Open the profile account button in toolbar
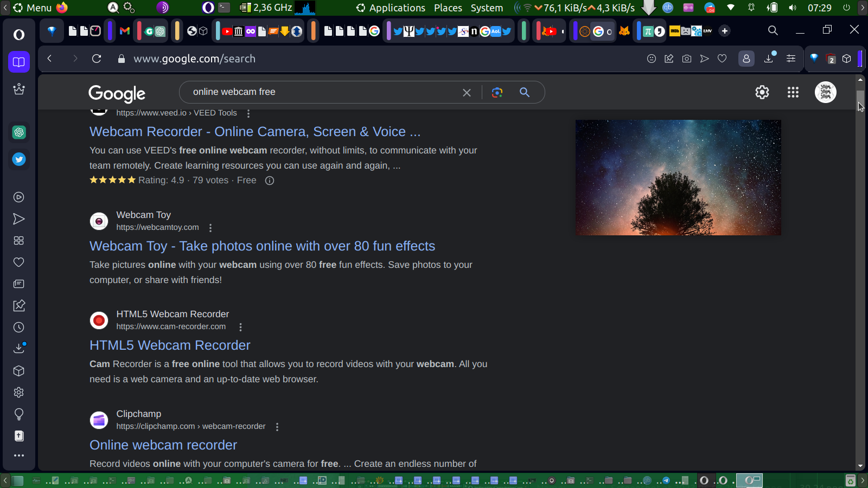868x488 pixels. 746,59
